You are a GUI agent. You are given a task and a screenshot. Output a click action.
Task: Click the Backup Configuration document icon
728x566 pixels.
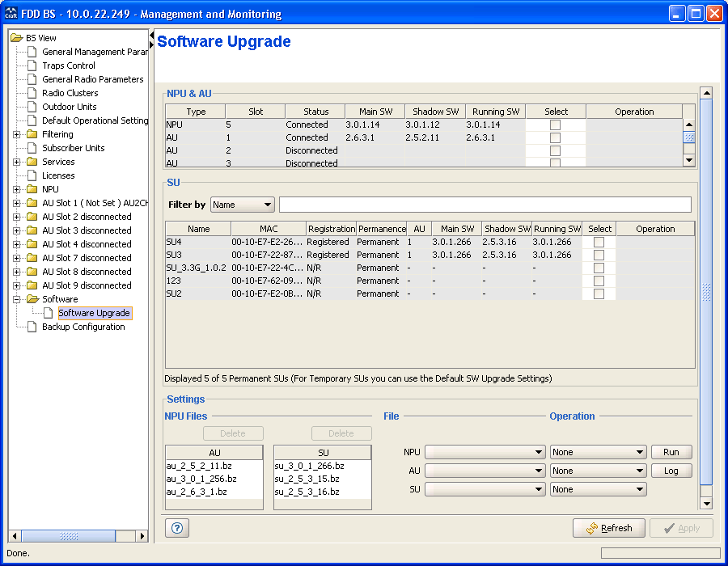point(32,327)
